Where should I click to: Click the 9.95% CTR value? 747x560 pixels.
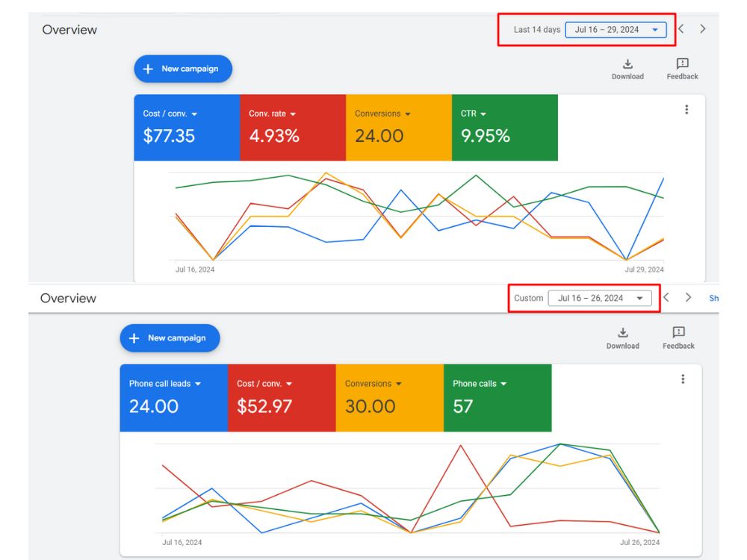pos(486,136)
